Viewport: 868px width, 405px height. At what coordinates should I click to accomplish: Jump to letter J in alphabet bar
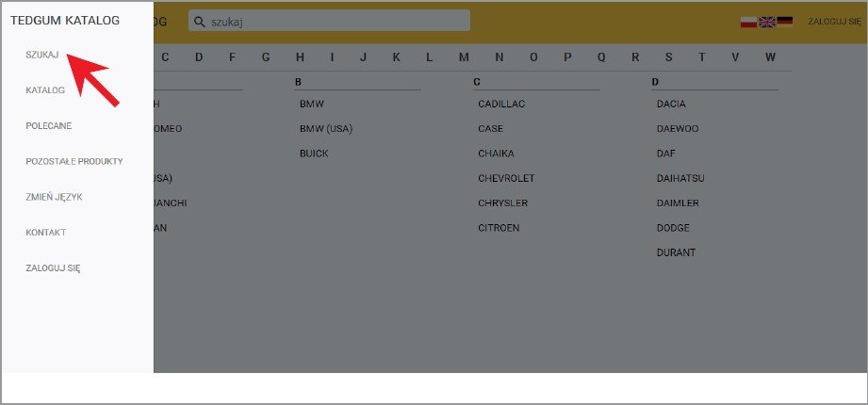tap(363, 57)
